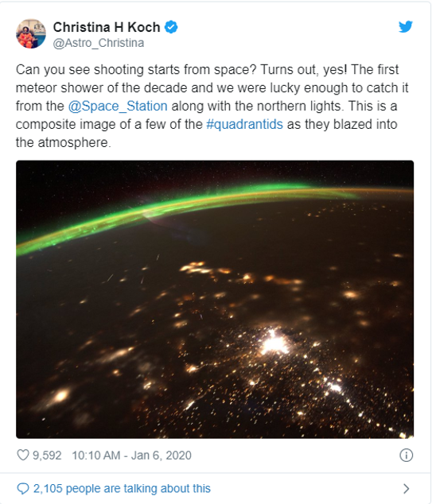Open the aurora and city lights photo

(x=215, y=299)
